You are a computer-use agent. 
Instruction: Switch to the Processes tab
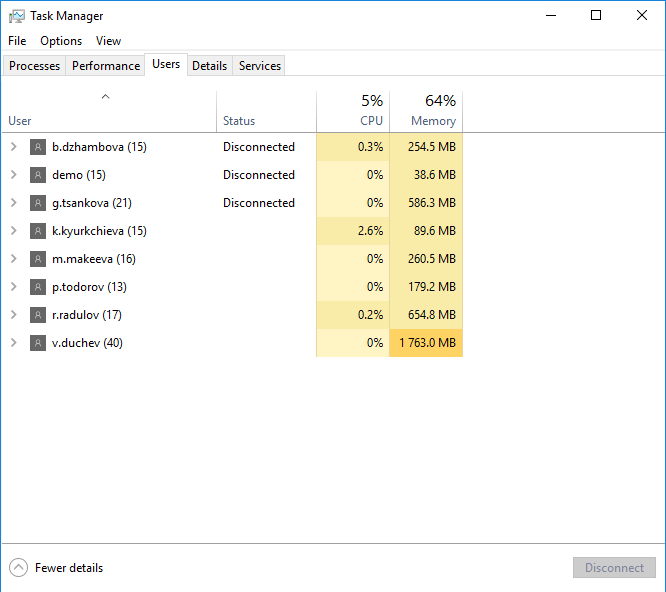click(34, 66)
